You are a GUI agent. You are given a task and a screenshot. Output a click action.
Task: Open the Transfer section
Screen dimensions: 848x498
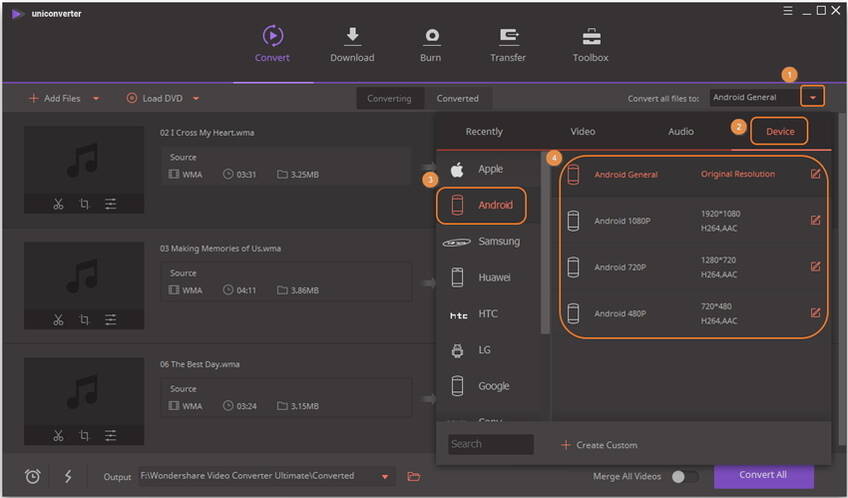tap(508, 44)
